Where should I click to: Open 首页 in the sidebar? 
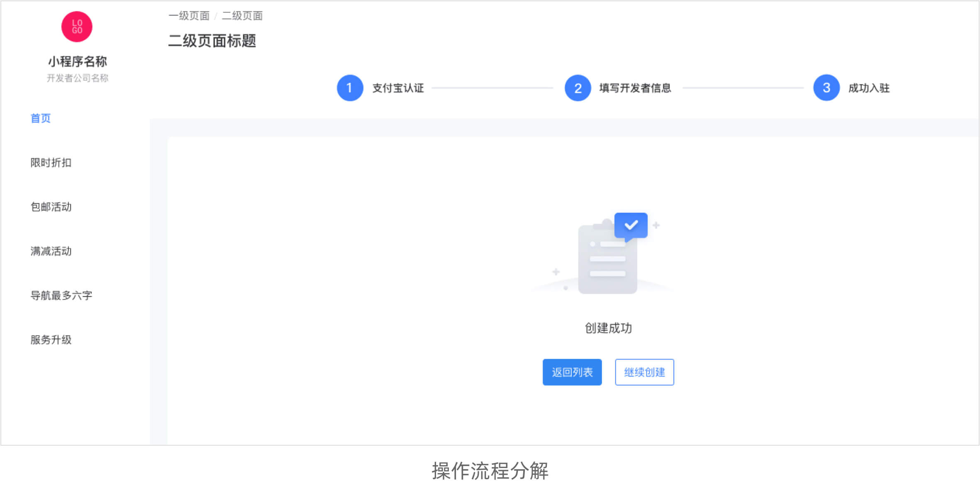(x=41, y=118)
